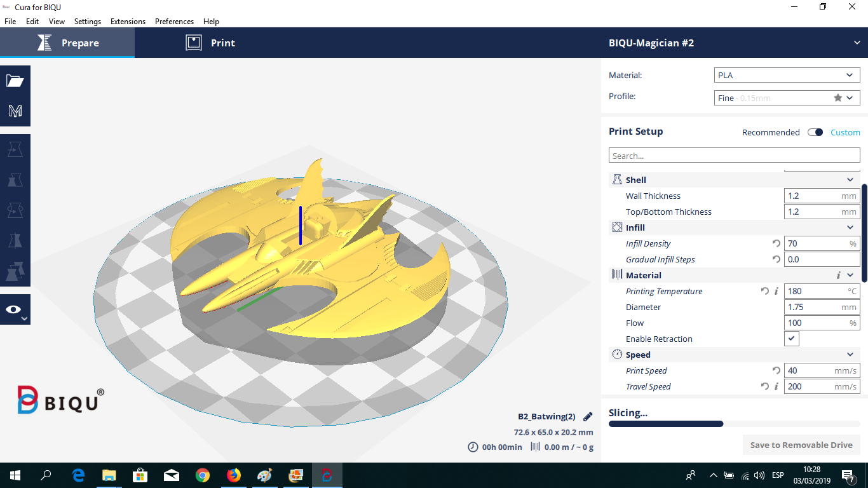Viewport: 868px width, 488px height.
Task: Collapse the Material settings section
Action: pyautogui.click(x=850, y=275)
